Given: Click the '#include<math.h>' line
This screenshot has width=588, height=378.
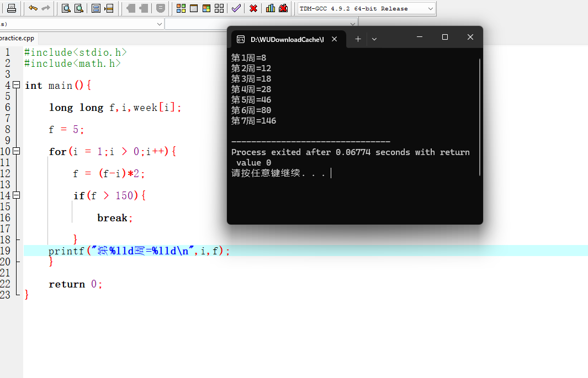Looking at the screenshot, I should 72,63.
